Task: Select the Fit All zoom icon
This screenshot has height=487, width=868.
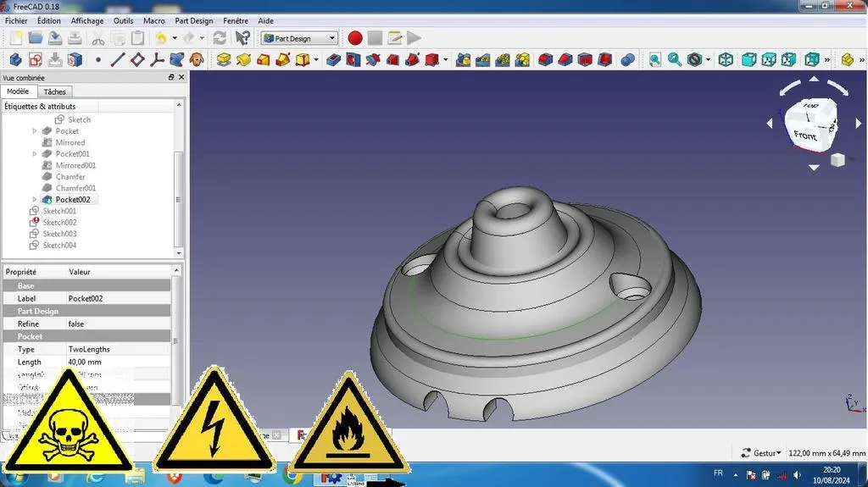Action: pyautogui.click(x=655, y=60)
